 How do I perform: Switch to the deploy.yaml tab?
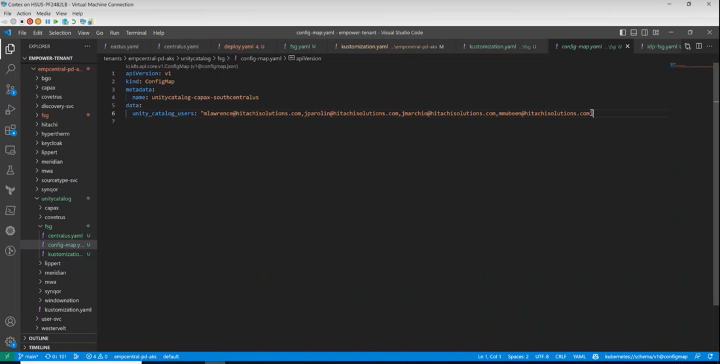(243, 46)
